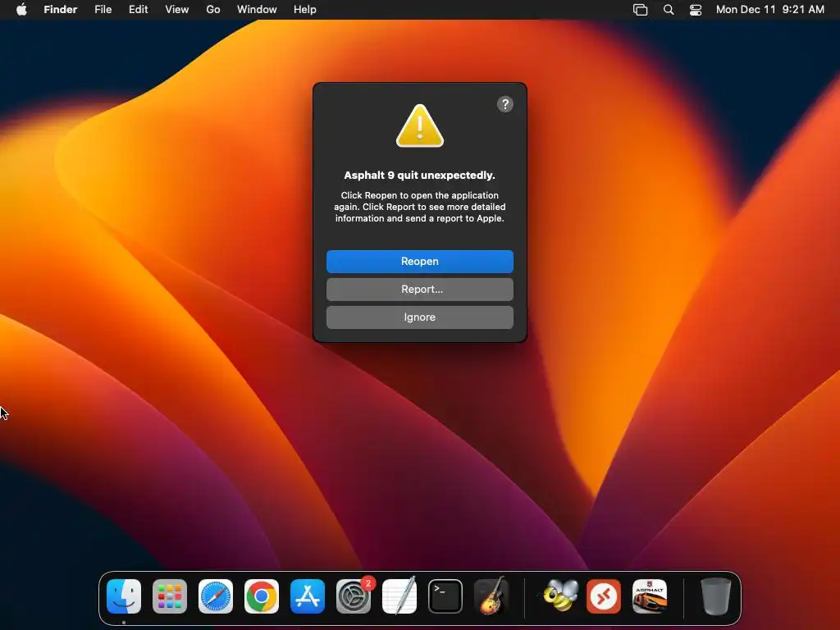The width and height of the screenshot is (840, 630).
Task: Open the File menu
Action: (x=103, y=10)
